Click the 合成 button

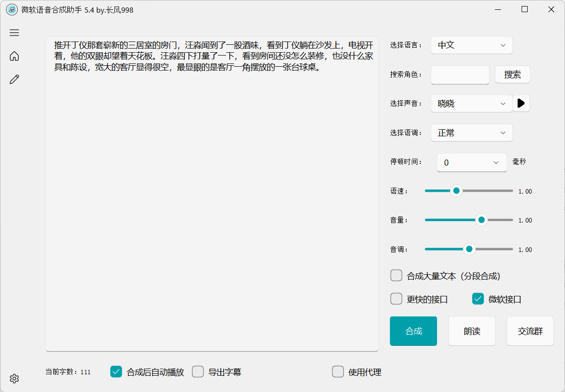point(414,331)
